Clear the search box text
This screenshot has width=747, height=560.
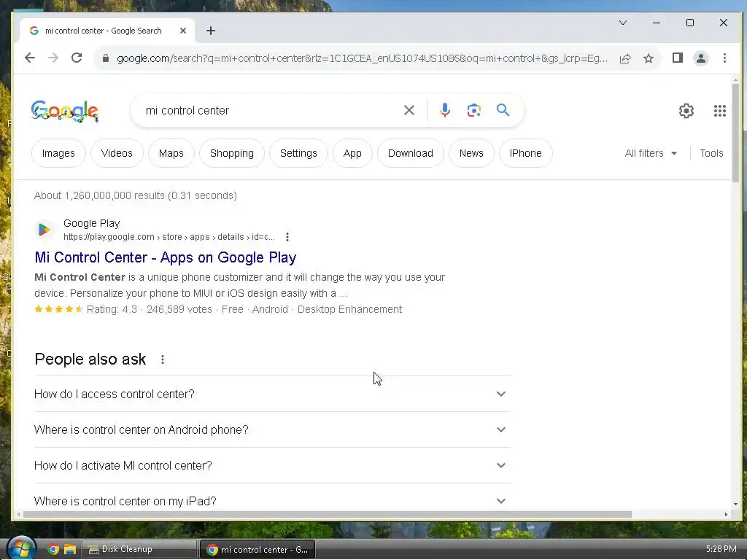409,111
